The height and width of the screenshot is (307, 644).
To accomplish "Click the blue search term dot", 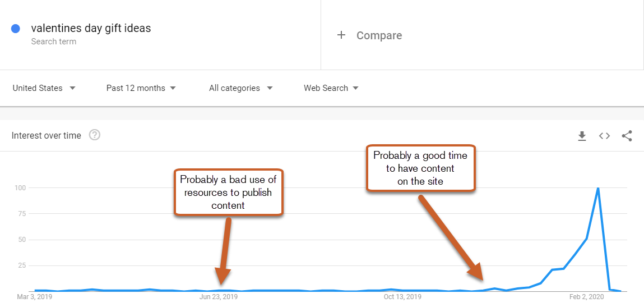I will (x=16, y=29).
